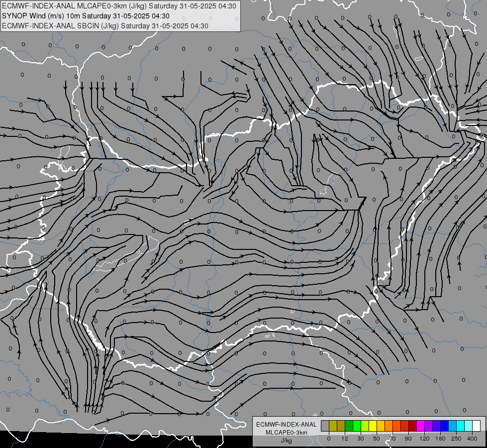Select the amber legend swatch
The width and height of the screenshot is (487, 448).
click(x=381, y=426)
